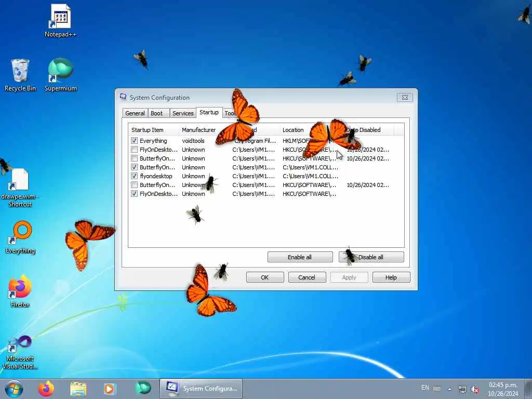The image size is (532, 399).
Task: Launch Firefox from the taskbar
Action: 46,389
